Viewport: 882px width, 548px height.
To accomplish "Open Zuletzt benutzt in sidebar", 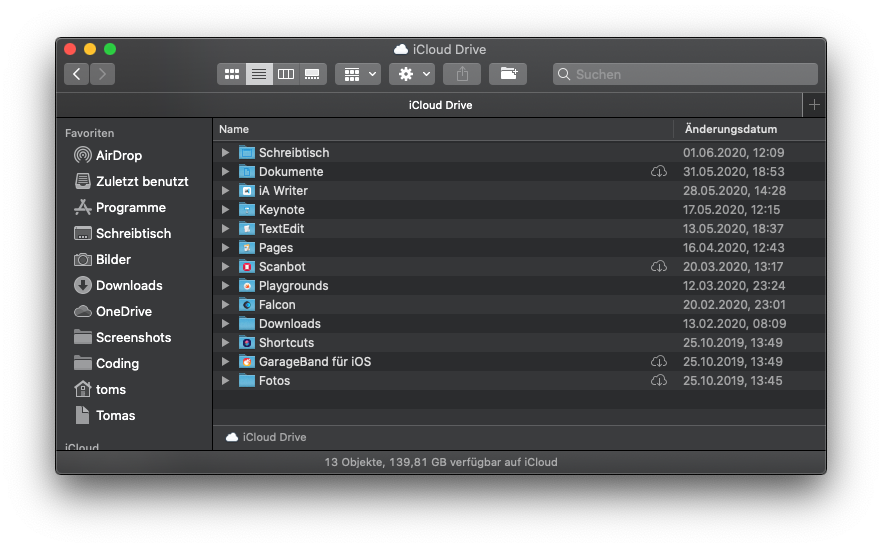I will pos(131,181).
